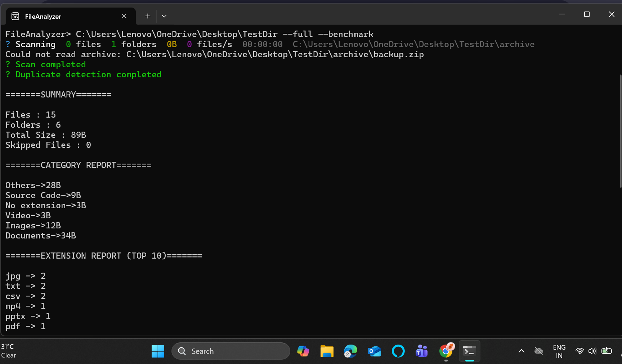Click the 'pdf -> 1' line
622x364 pixels.
(x=26, y=326)
